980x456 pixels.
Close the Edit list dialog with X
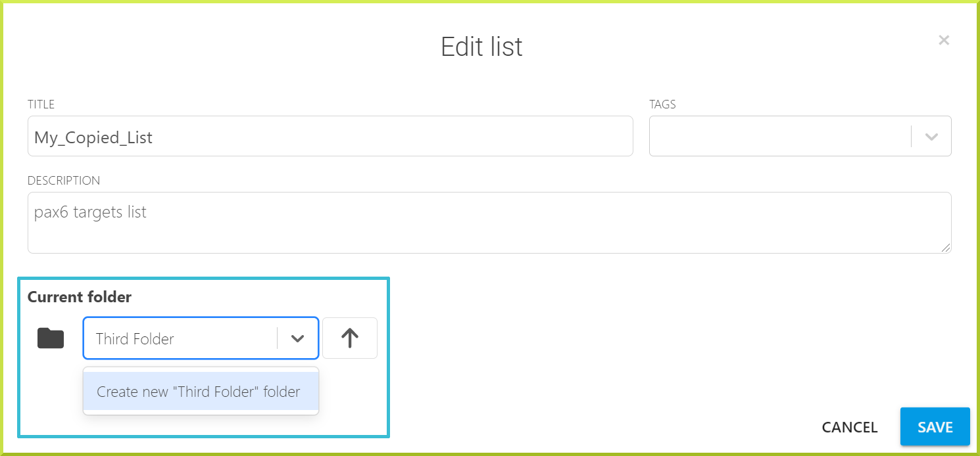[944, 40]
